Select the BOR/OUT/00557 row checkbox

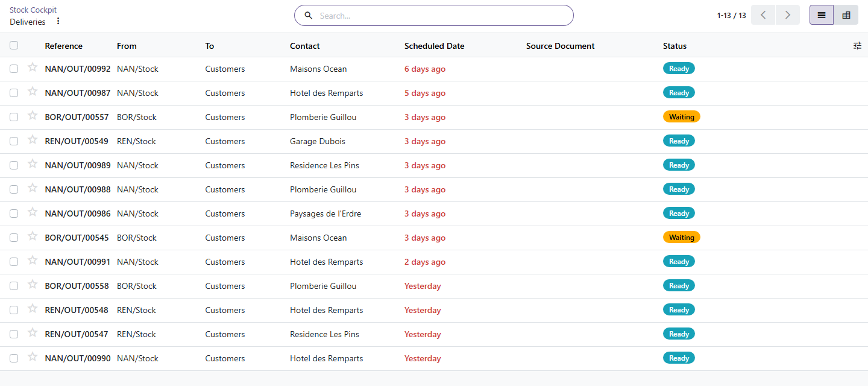[x=14, y=117]
